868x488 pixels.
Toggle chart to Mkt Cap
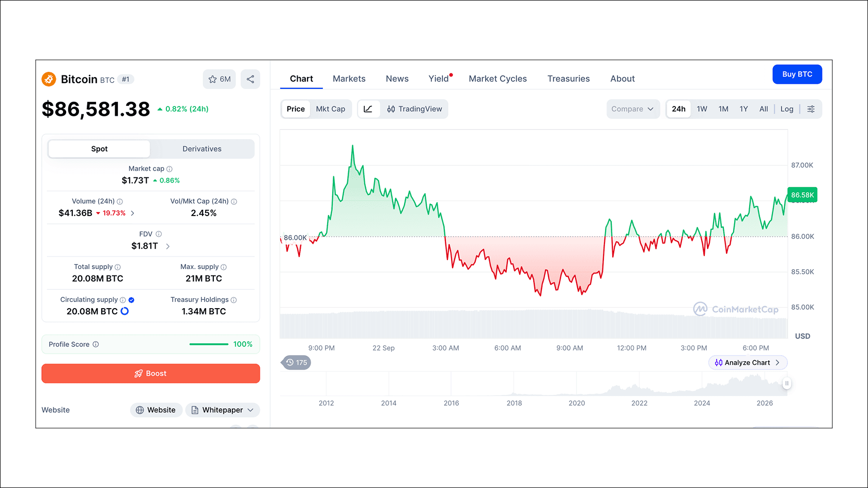point(331,109)
